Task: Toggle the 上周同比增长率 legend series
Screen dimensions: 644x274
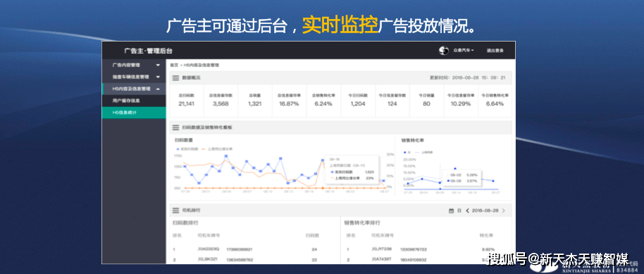Action: coord(217,149)
